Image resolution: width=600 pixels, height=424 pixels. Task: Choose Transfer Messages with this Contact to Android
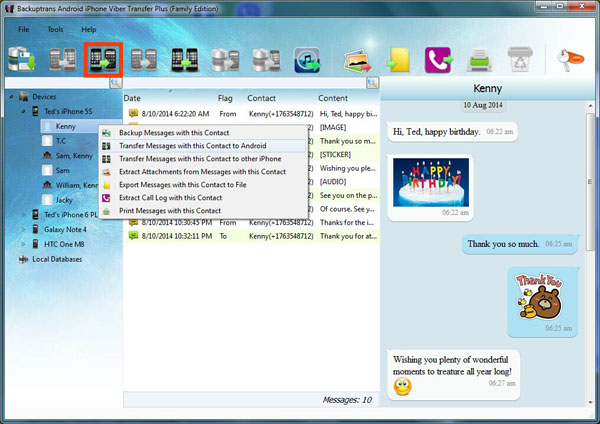click(x=203, y=146)
